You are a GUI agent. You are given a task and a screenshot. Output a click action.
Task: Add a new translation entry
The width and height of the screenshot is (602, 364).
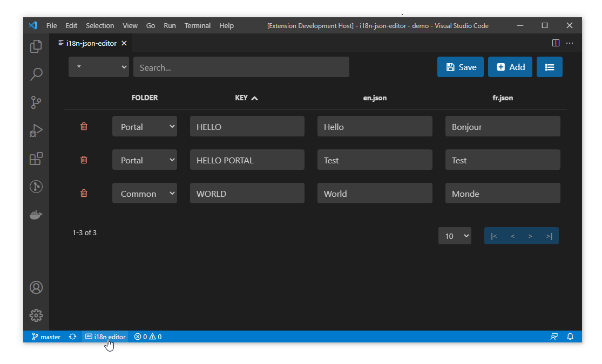[x=510, y=67]
